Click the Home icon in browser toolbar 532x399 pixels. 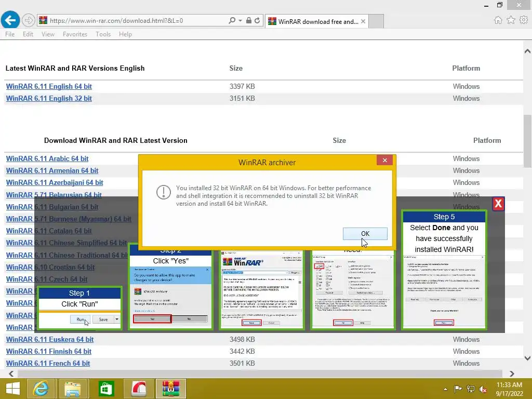498,20
